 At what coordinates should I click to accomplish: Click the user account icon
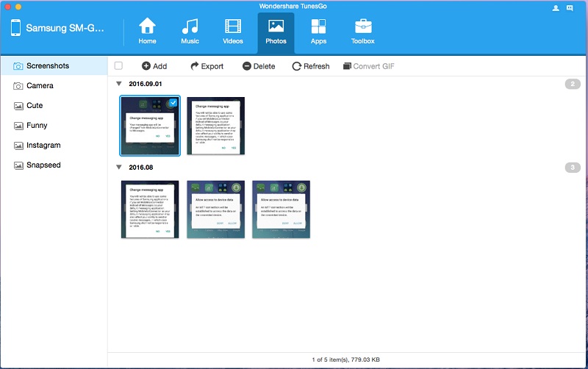(x=556, y=8)
